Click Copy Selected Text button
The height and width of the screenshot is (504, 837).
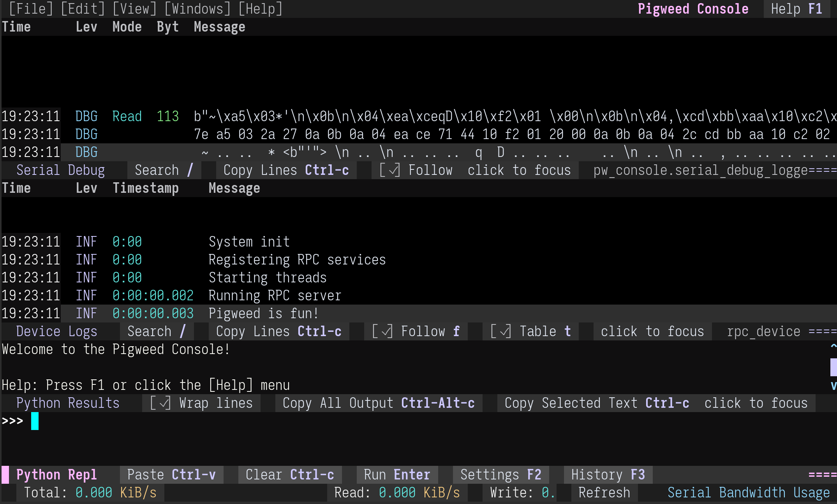point(596,403)
